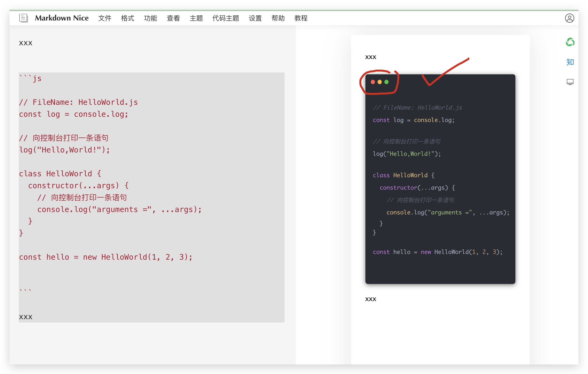Screen dimensions: 588x374
Task: Open the 功能 menu
Action: point(150,18)
